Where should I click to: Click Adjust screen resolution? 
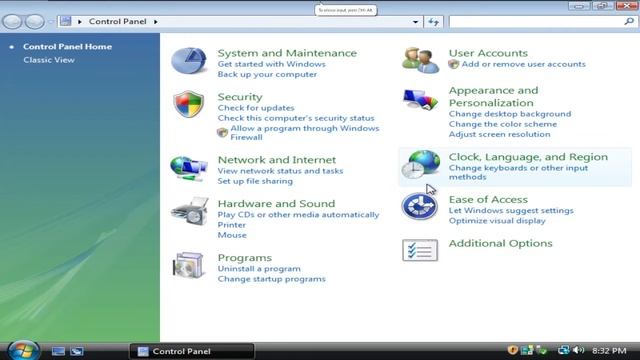499,134
